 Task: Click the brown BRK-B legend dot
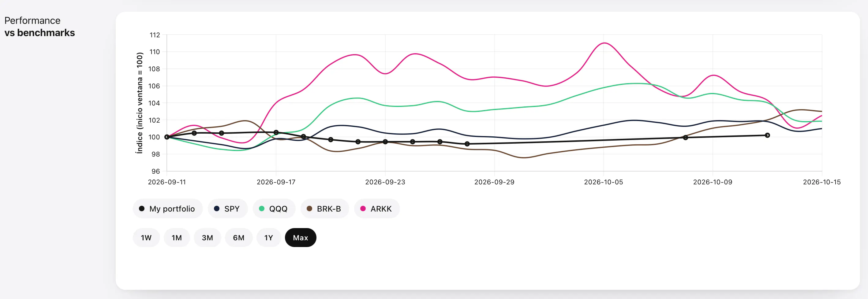[309, 209]
